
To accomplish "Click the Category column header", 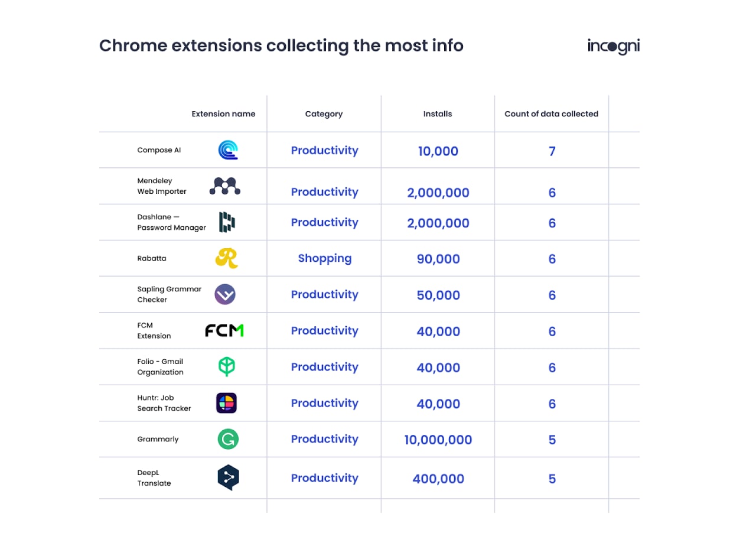I will (x=324, y=114).
